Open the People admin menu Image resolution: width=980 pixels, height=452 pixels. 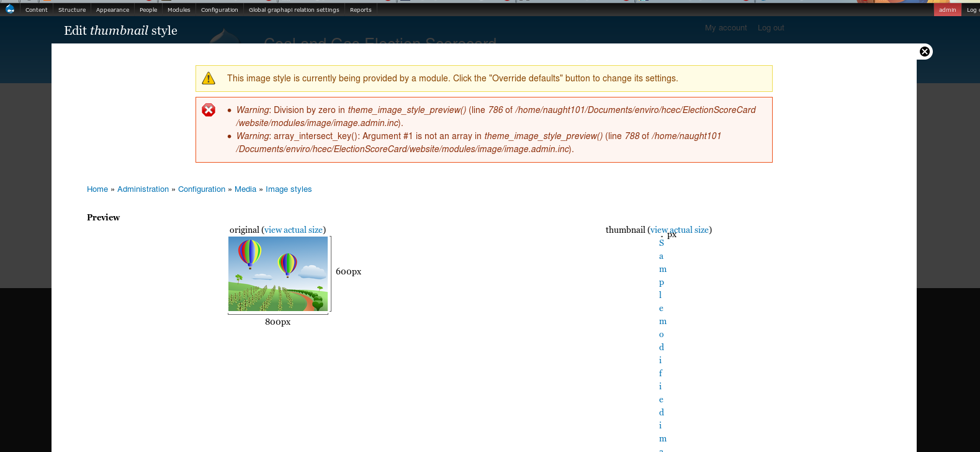coord(148,10)
